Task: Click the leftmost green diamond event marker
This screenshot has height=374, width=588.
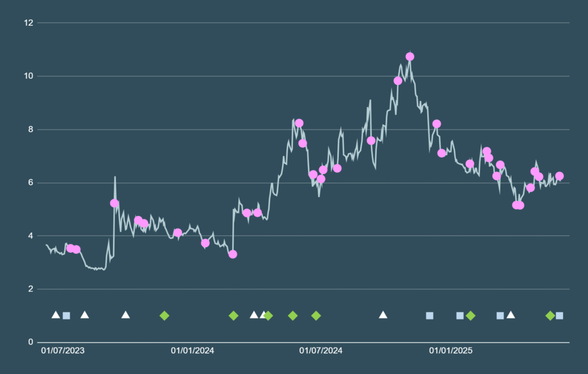Action: [x=164, y=316]
